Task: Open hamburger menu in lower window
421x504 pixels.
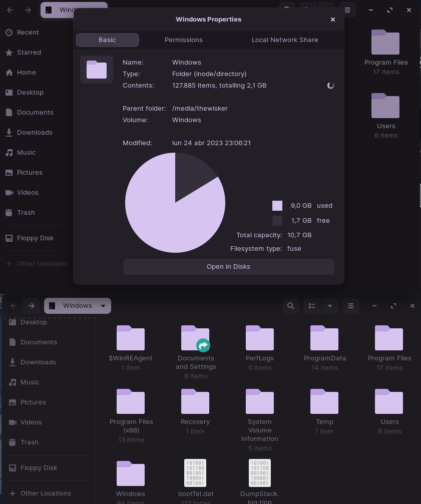Action: [351, 306]
